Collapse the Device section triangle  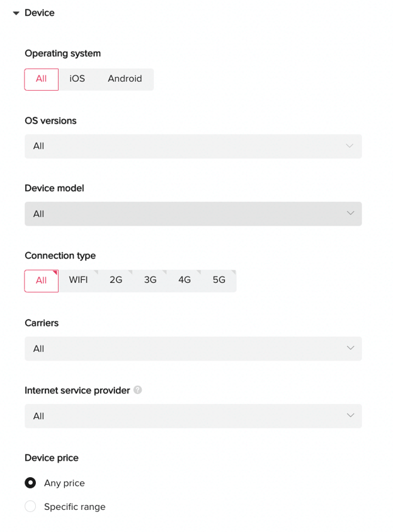[16, 13]
